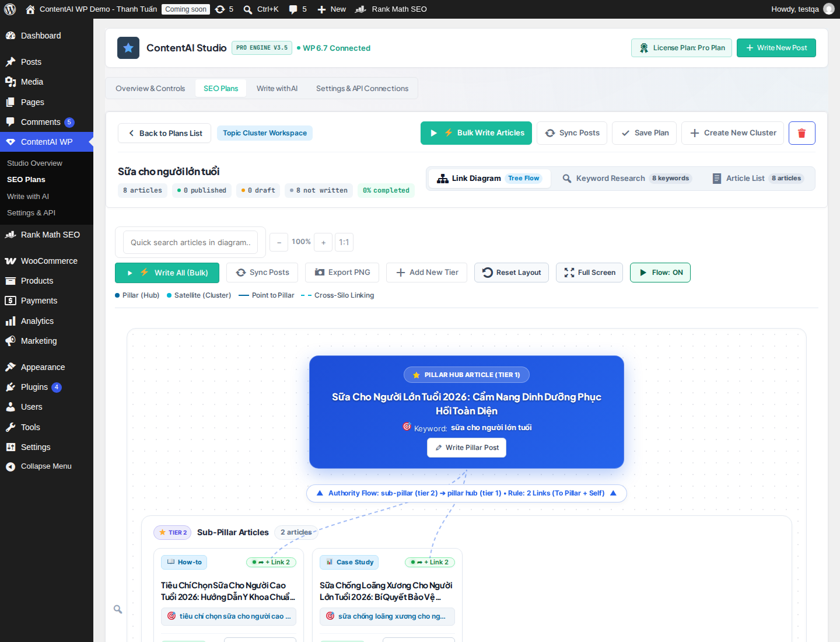The width and height of the screenshot is (840, 642).
Task: Reset zoom with the 1:1 button
Action: [344, 242]
